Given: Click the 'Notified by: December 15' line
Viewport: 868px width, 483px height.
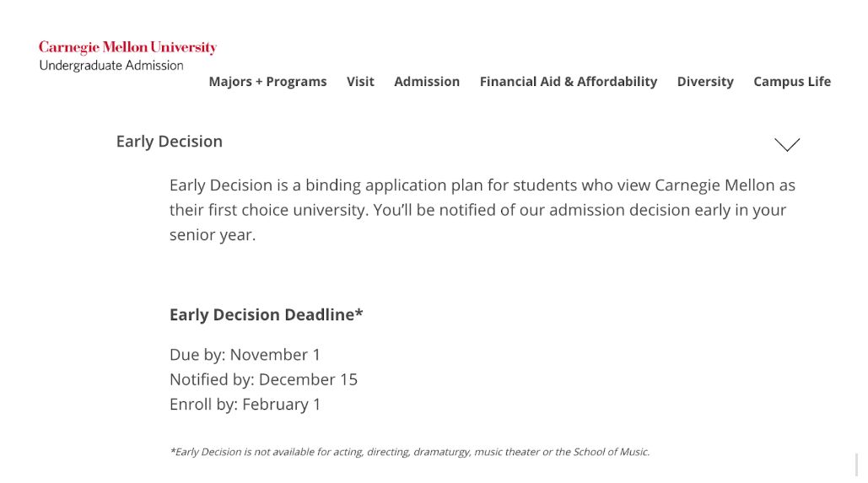Looking at the screenshot, I should click(263, 379).
